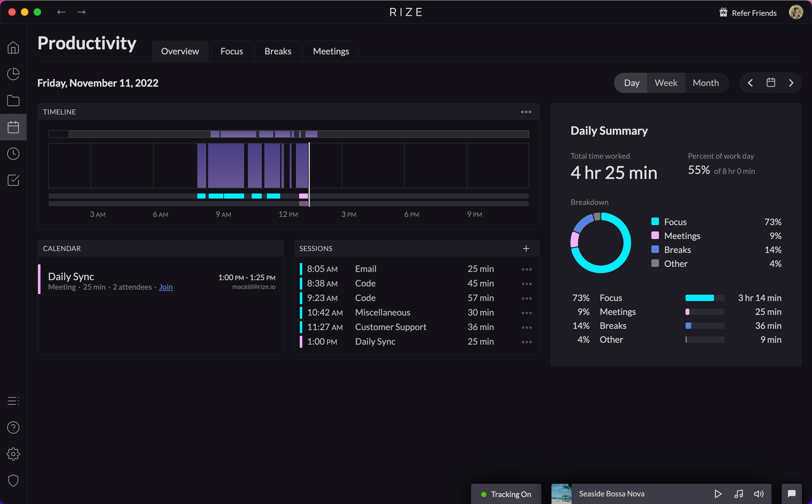Image resolution: width=812 pixels, height=504 pixels.
Task: Open the user profile avatar
Action: point(796,12)
